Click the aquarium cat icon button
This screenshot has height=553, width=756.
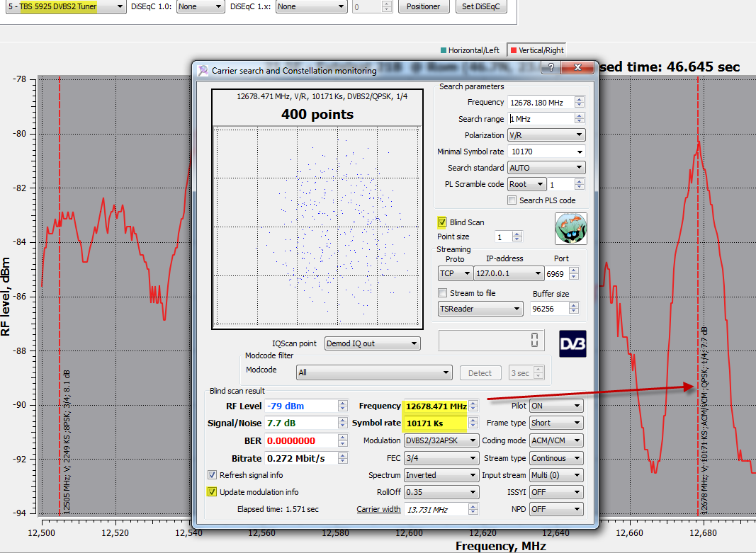[571, 229]
